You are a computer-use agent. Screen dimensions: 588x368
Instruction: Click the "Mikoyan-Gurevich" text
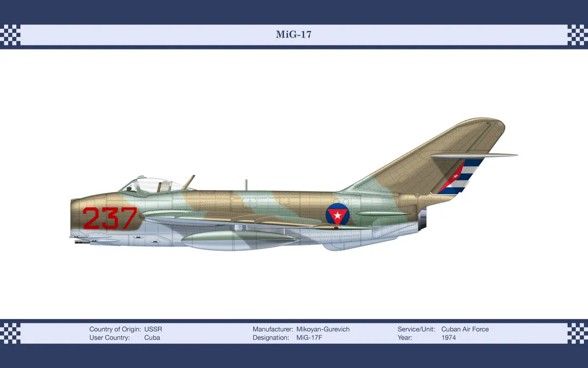(323, 329)
